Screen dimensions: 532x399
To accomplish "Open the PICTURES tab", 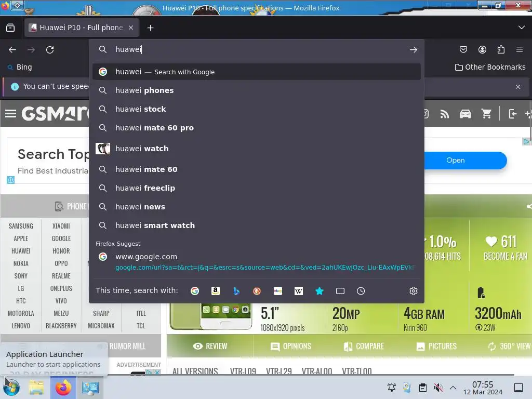I will 436,346.
